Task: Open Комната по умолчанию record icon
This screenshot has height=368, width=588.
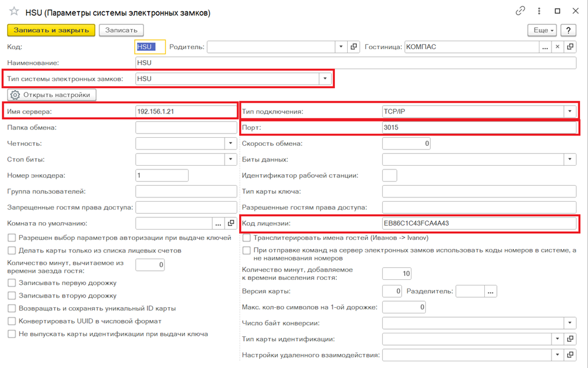Action: tap(231, 223)
